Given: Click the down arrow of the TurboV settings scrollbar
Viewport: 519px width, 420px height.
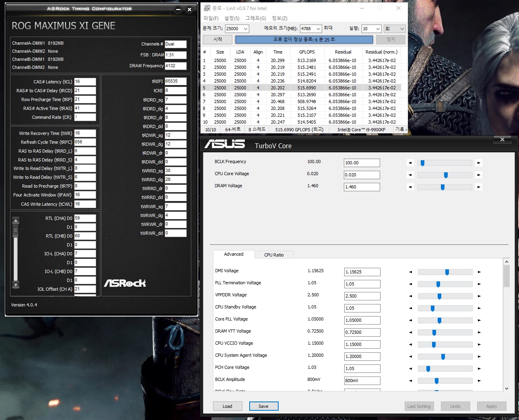Looking at the screenshot, I should pos(507,389).
